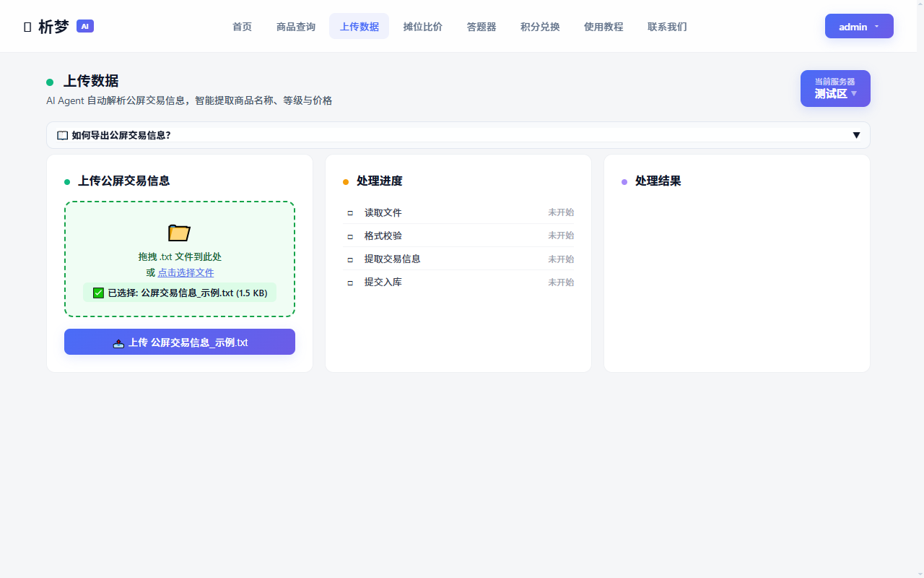Image resolution: width=924 pixels, height=578 pixels.
Task: Click the green checkmark beside selected file
Action: pyautogui.click(x=98, y=293)
